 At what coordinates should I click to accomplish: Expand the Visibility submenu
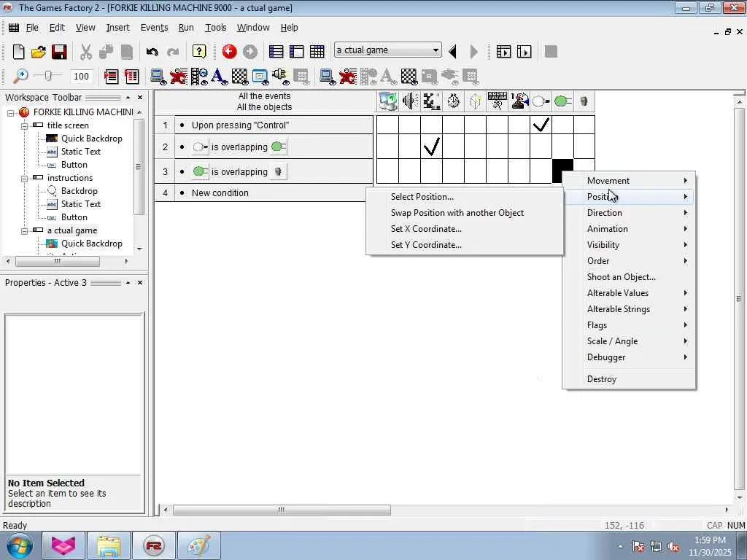pyautogui.click(x=629, y=245)
